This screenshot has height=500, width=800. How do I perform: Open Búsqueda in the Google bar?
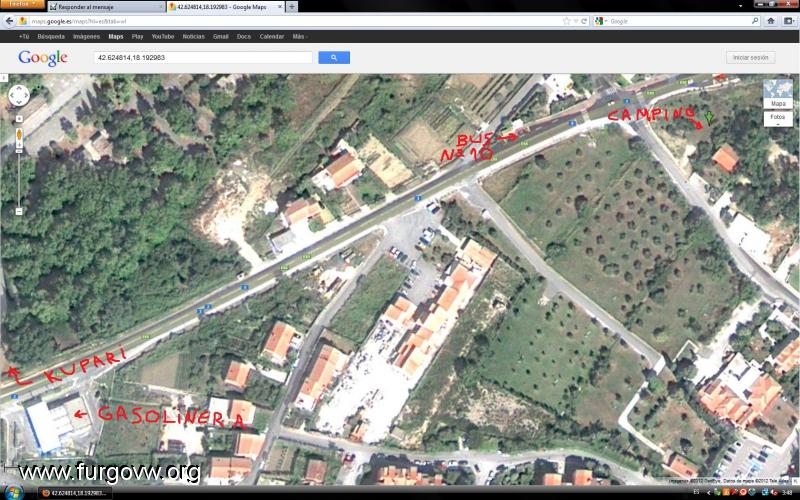51,37
